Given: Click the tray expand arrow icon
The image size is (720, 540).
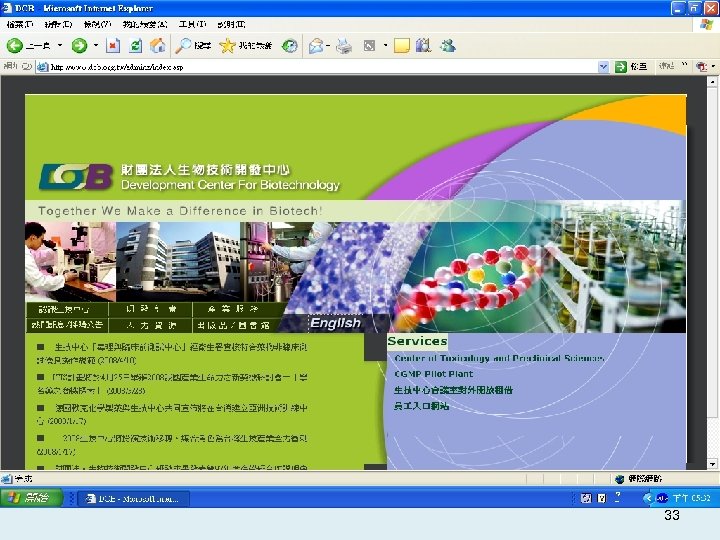Looking at the screenshot, I should 648,498.
